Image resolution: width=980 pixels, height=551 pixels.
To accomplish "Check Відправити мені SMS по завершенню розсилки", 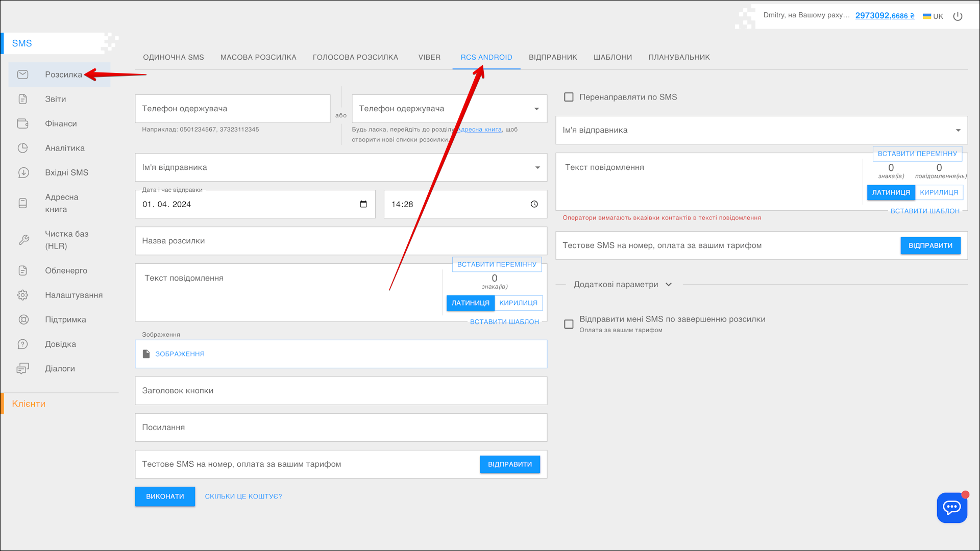I will pyautogui.click(x=569, y=324).
